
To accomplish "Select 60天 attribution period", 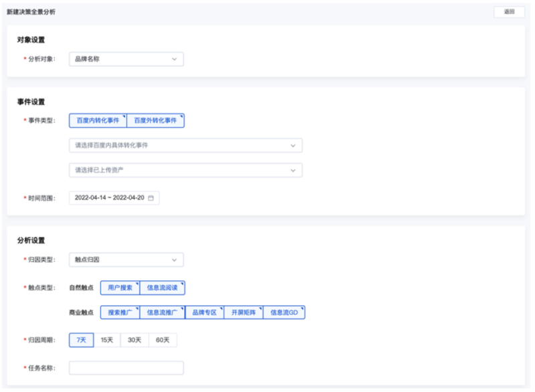I will [x=163, y=340].
